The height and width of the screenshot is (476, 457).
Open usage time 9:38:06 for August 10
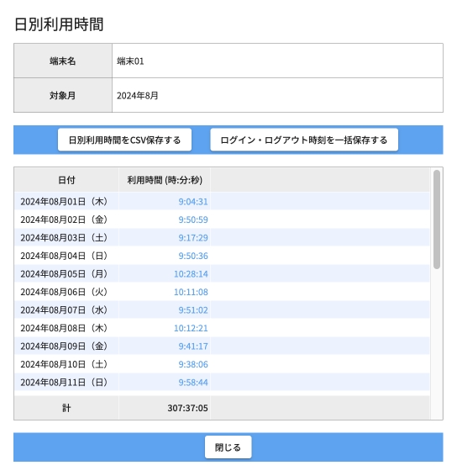click(x=193, y=364)
